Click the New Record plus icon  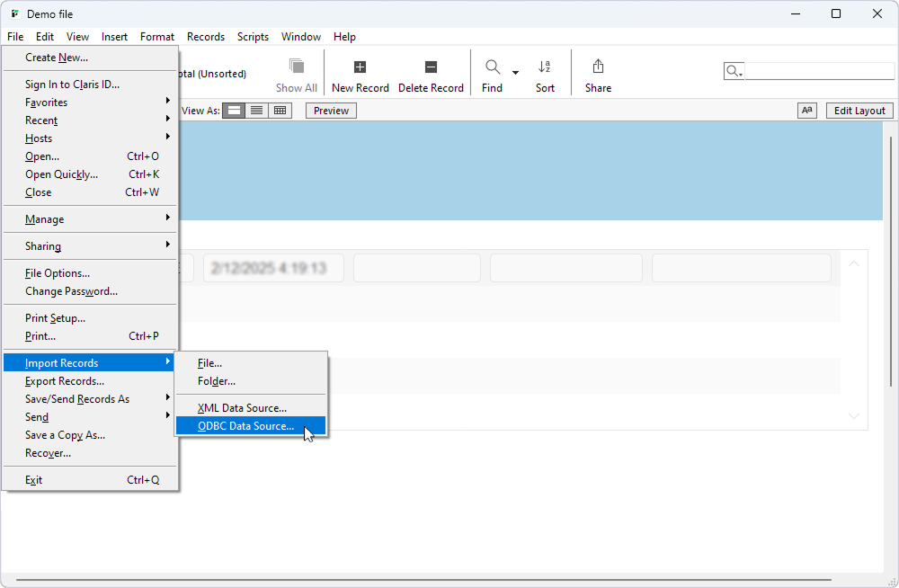[360, 67]
